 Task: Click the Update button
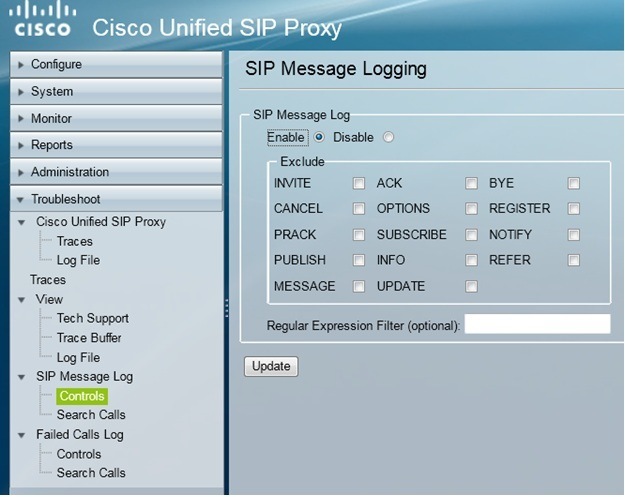click(271, 366)
